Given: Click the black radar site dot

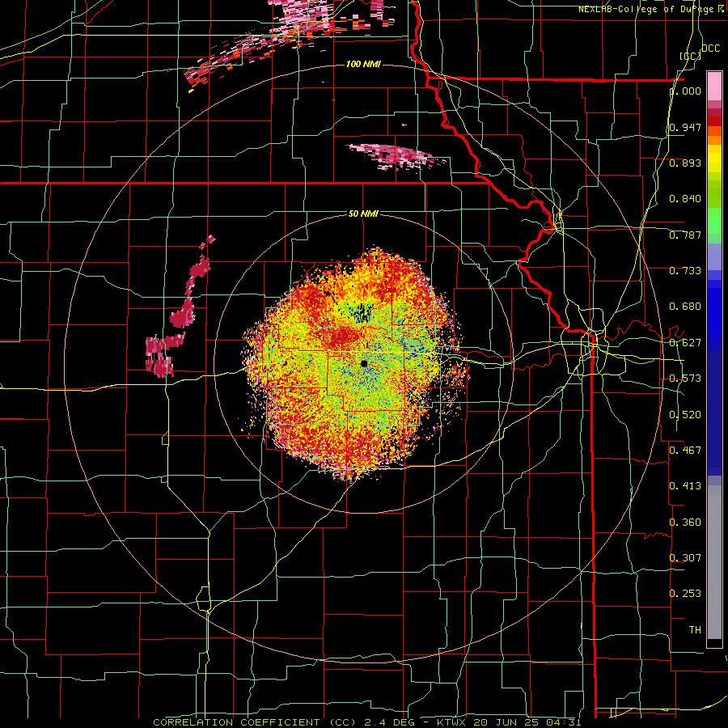Looking at the screenshot, I should pos(364,363).
